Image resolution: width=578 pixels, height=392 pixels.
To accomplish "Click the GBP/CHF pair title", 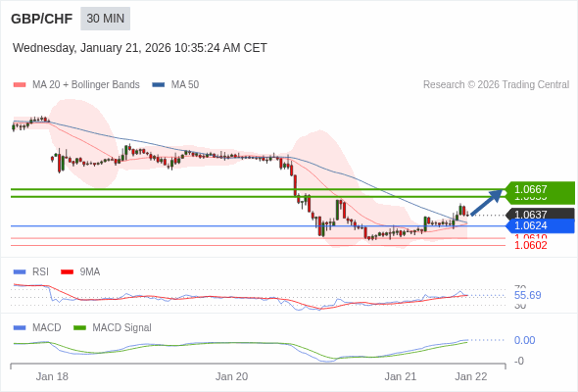I will (x=42, y=19).
